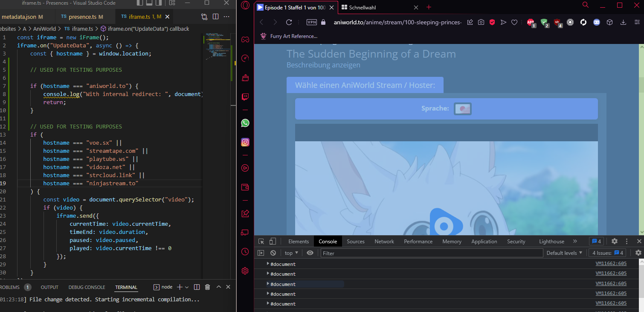
Task: Switch to the Network tab
Action: (x=384, y=241)
